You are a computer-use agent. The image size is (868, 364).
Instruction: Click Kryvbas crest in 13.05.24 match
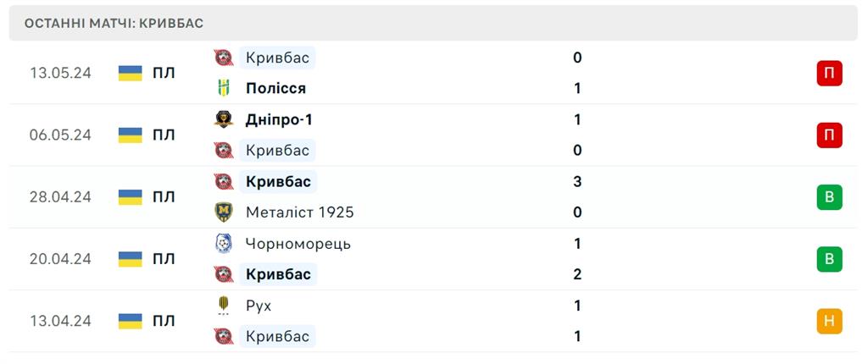coord(224,58)
